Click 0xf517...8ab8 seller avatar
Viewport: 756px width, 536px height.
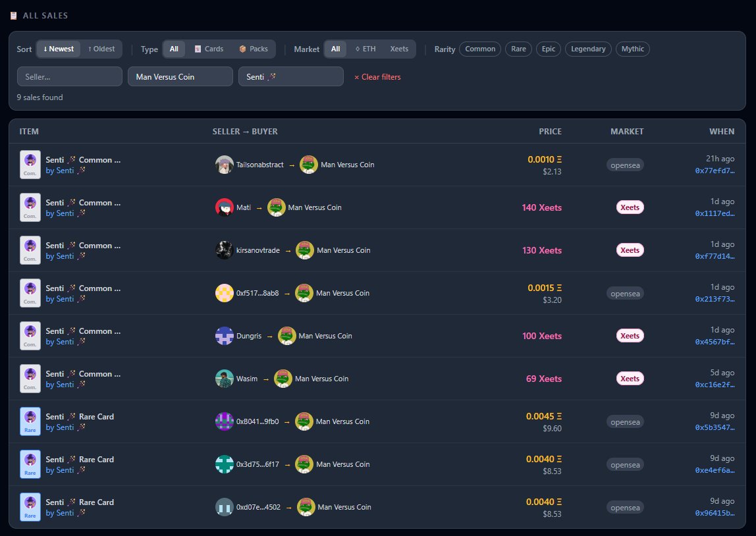click(224, 293)
